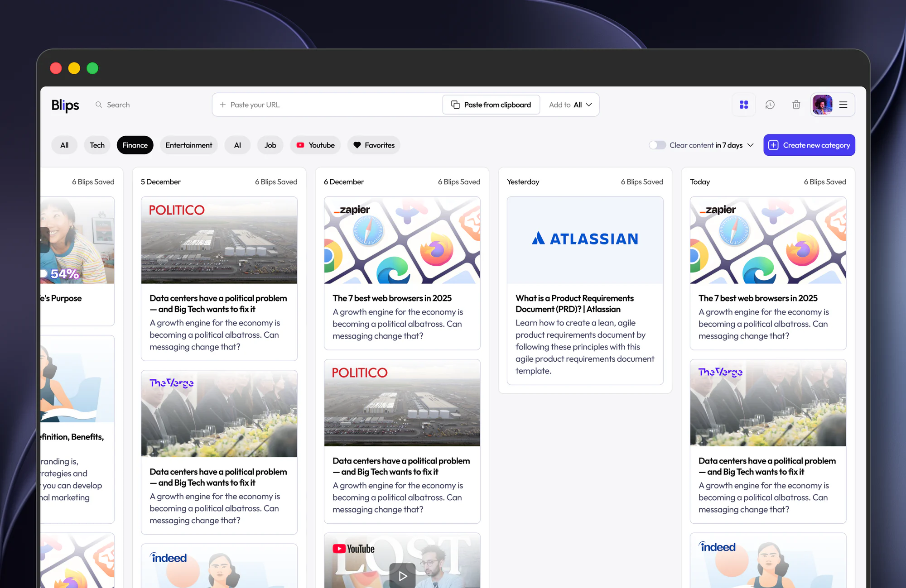Image resolution: width=906 pixels, height=588 pixels.
Task: Click The Verge logo in Today column
Action: pyautogui.click(x=721, y=372)
